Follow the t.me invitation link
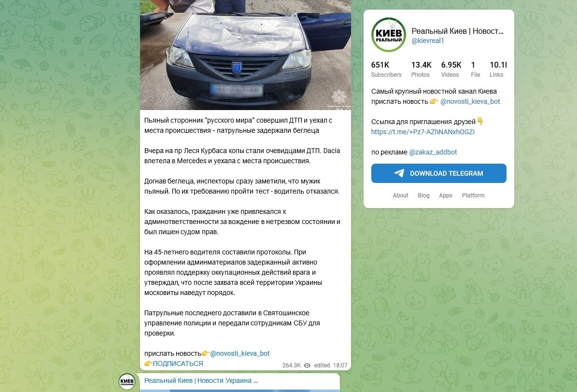The height and width of the screenshot is (392, 577). tap(423, 132)
